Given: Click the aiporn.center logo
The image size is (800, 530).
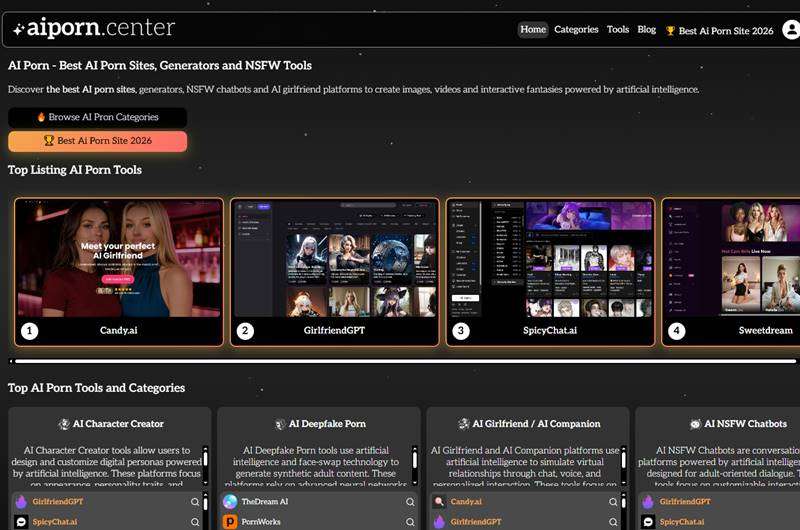Looking at the screenshot, I should coord(94,28).
